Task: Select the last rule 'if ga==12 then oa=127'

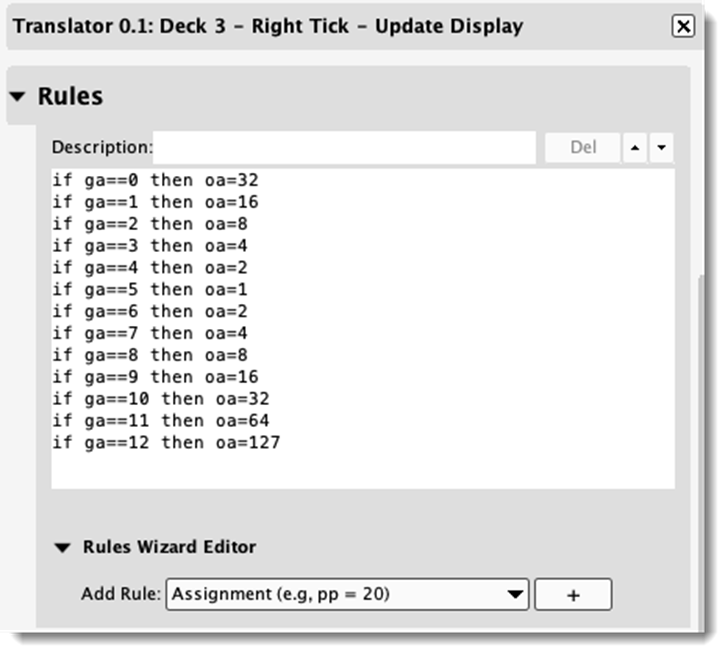Action: tap(166, 443)
